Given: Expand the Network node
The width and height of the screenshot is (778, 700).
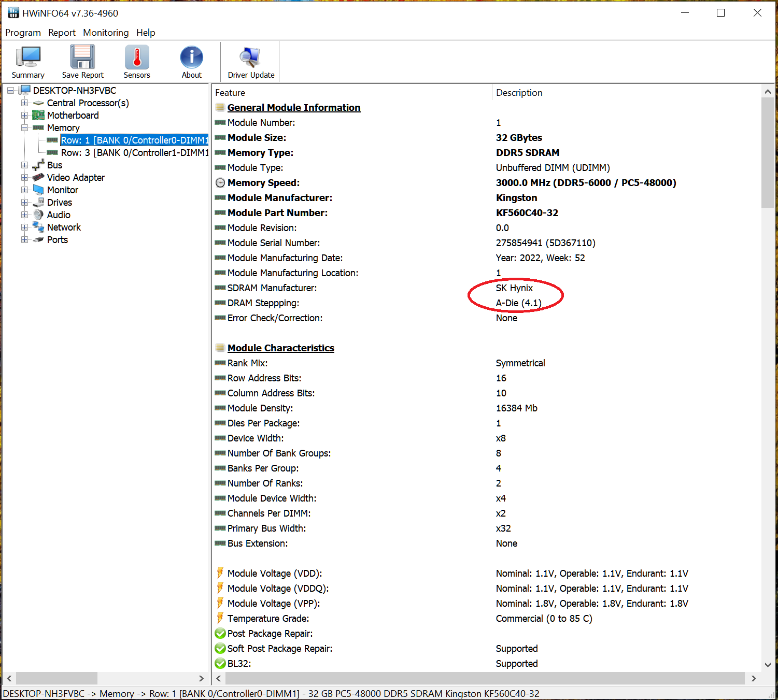Looking at the screenshot, I should tap(24, 227).
